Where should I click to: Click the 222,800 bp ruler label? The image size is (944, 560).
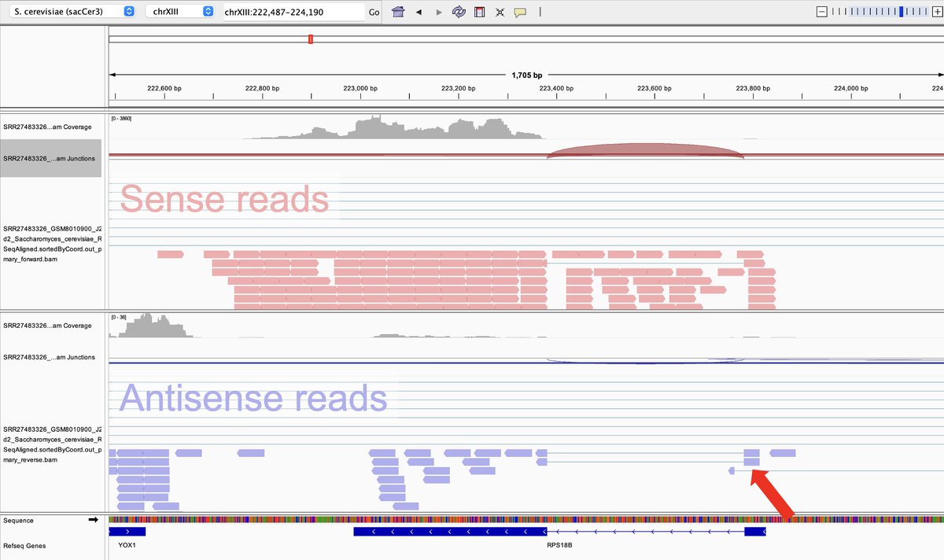[262, 88]
